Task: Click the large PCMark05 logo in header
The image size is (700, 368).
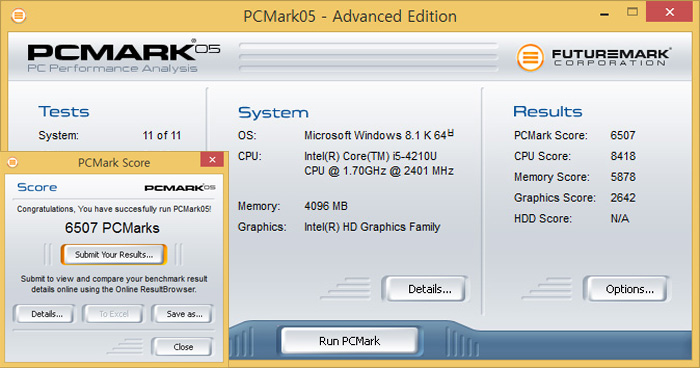Action: click(124, 57)
